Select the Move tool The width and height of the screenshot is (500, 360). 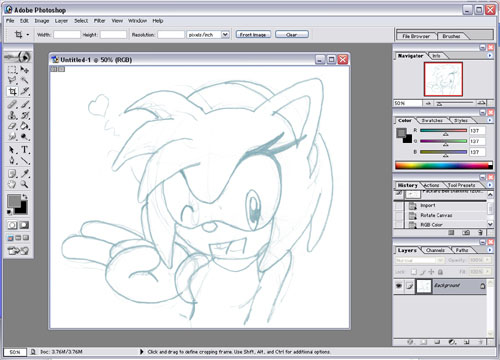coord(25,70)
